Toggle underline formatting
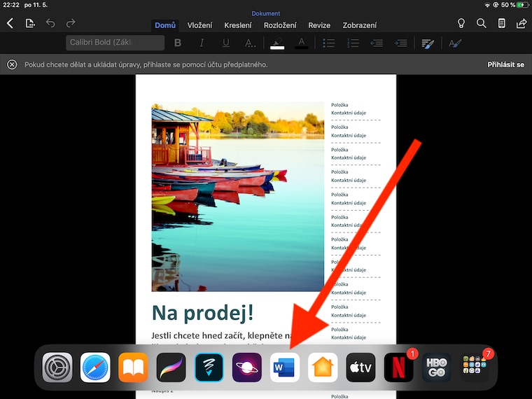The height and width of the screenshot is (399, 532). (x=225, y=43)
